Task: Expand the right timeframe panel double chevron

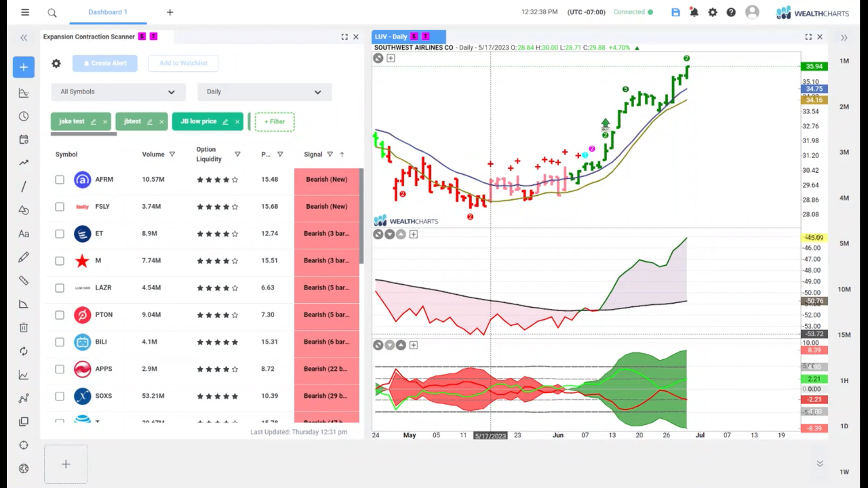Action: click(844, 38)
